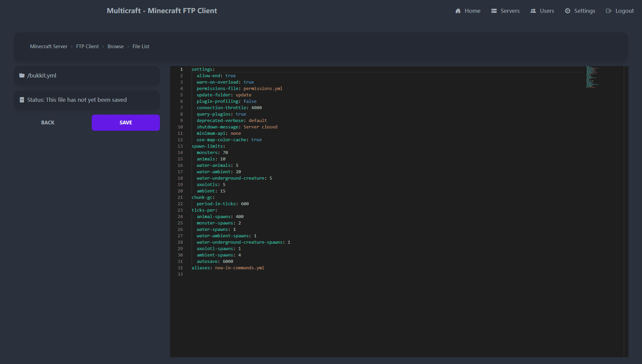Open the Servers menu item
The image size is (642, 364).
tap(505, 11)
